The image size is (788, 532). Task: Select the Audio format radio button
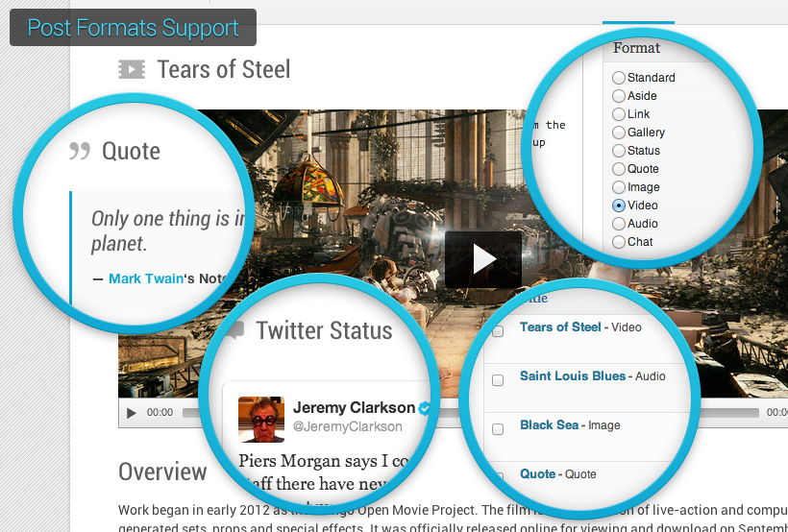tap(619, 224)
